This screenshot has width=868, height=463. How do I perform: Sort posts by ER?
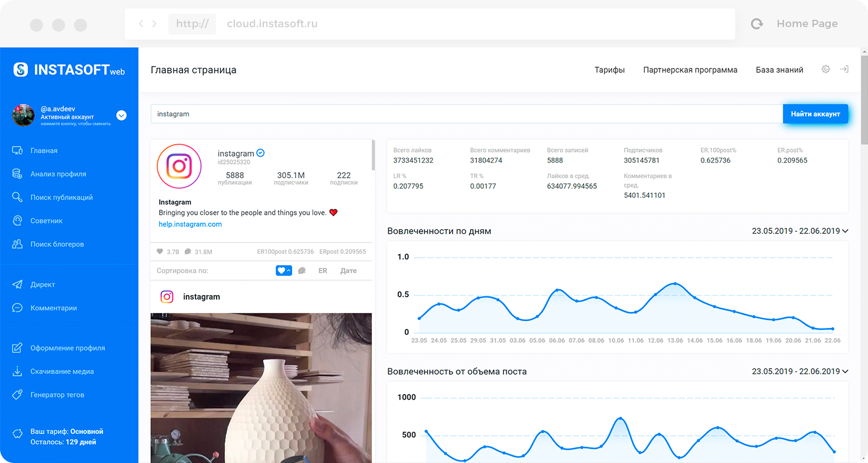click(x=323, y=271)
